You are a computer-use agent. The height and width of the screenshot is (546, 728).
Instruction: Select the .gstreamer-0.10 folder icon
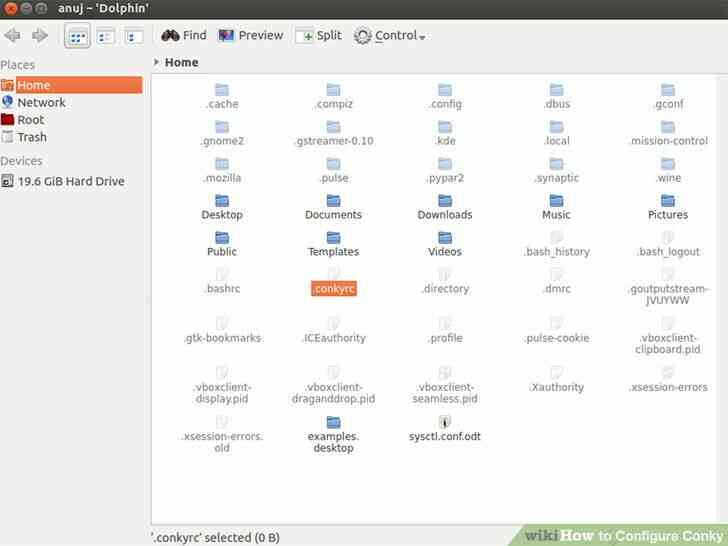333,127
